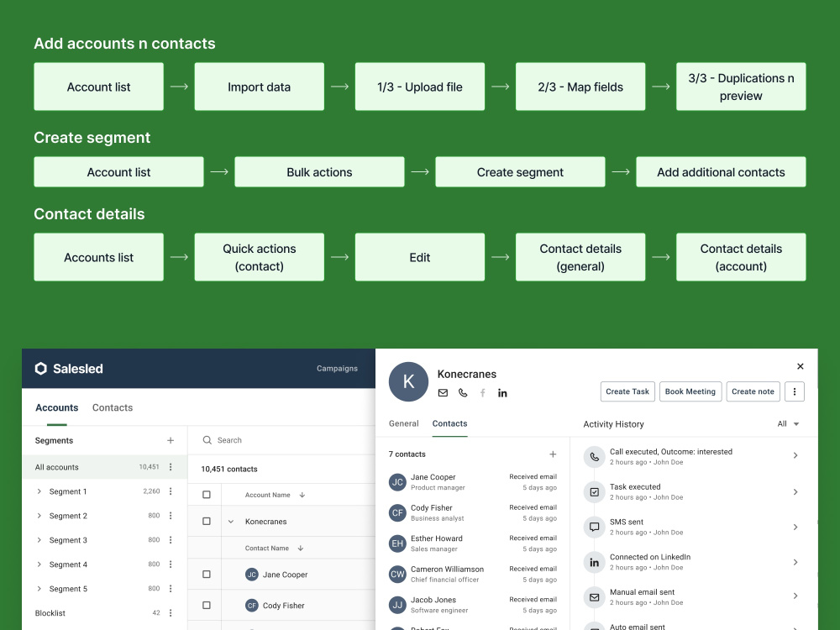Select the Blocklist row
The width and height of the screenshot is (840, 630).
click(x=104, y=613)
